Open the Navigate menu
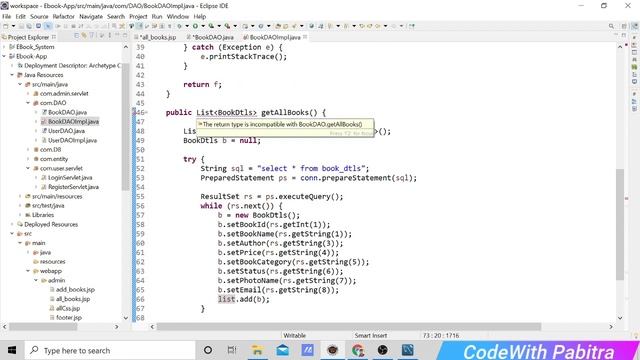The image size is (640, 360). point(91,16)
